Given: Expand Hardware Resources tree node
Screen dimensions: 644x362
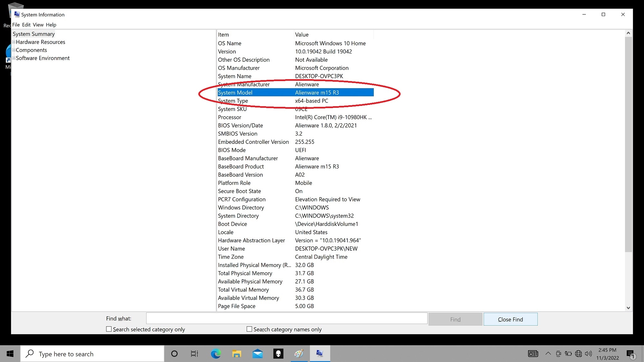Looking at the screenshot, I should 14,42.
